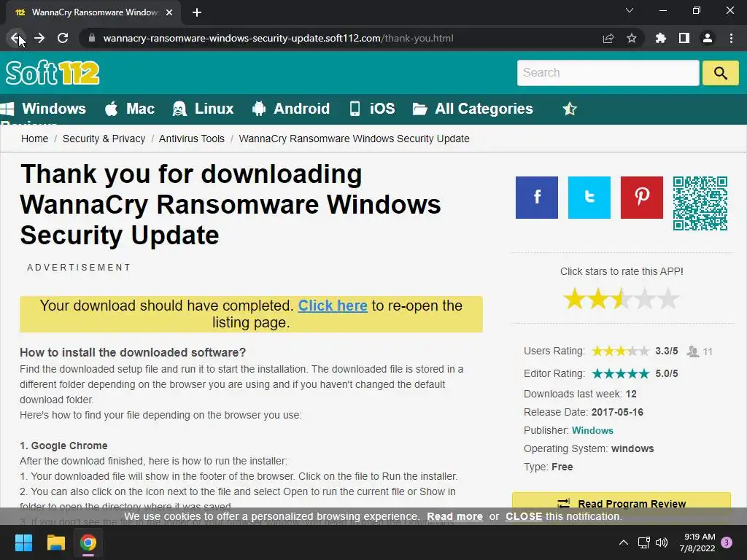Go forward using the browser forward arrow

39,38
